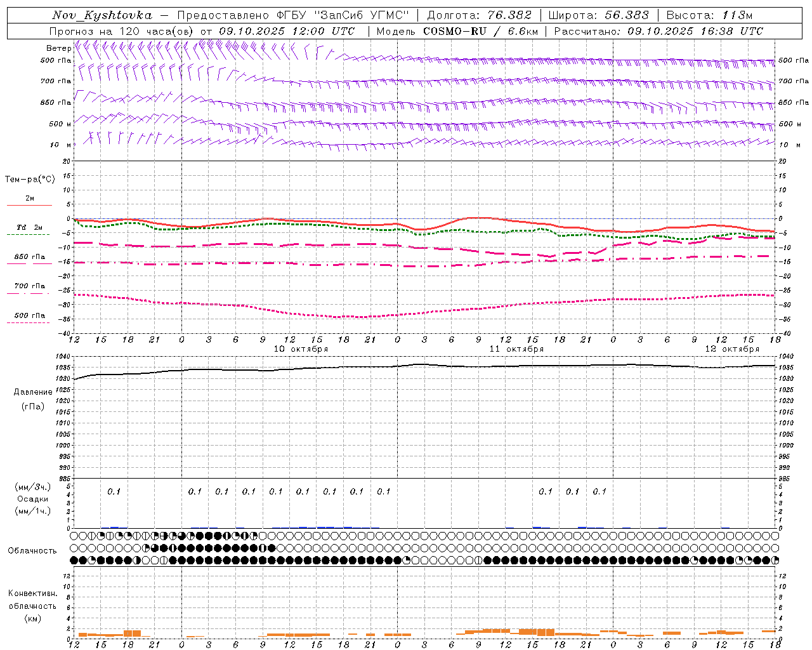Click -40 on left temperature axis
The image size is (812, 650).
pyautogui.click(x=65, y=333)
